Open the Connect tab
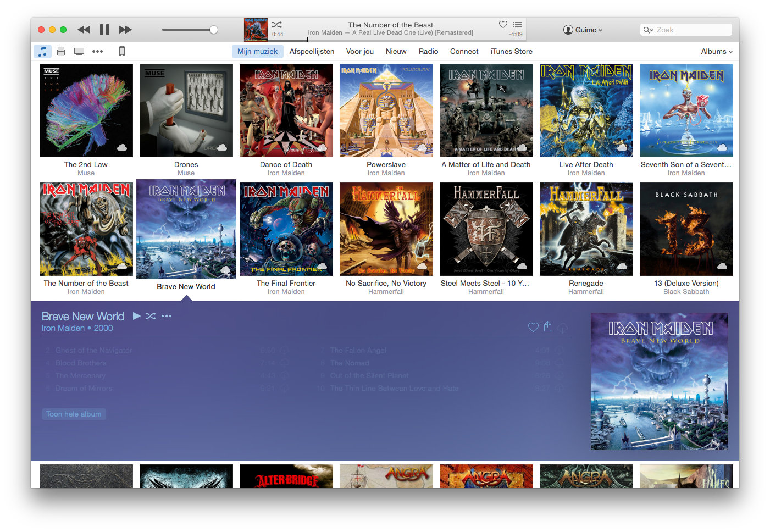Image resolution: width=770 pixels, height=532 pixels. tap(464, 51)
